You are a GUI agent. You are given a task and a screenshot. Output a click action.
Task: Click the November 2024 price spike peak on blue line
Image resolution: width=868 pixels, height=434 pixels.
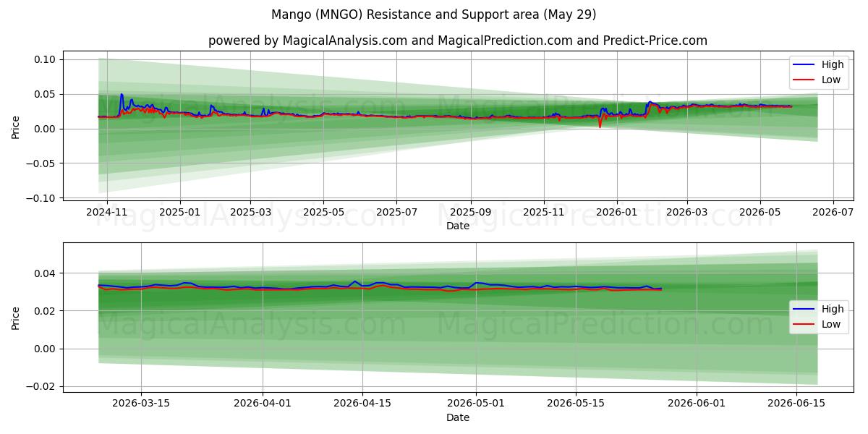[x=122, y=94]
